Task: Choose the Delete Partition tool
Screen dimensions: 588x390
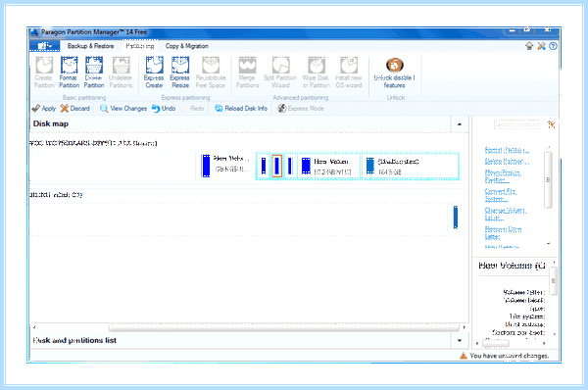Action: pyautogui.click(x=94, y=73)
